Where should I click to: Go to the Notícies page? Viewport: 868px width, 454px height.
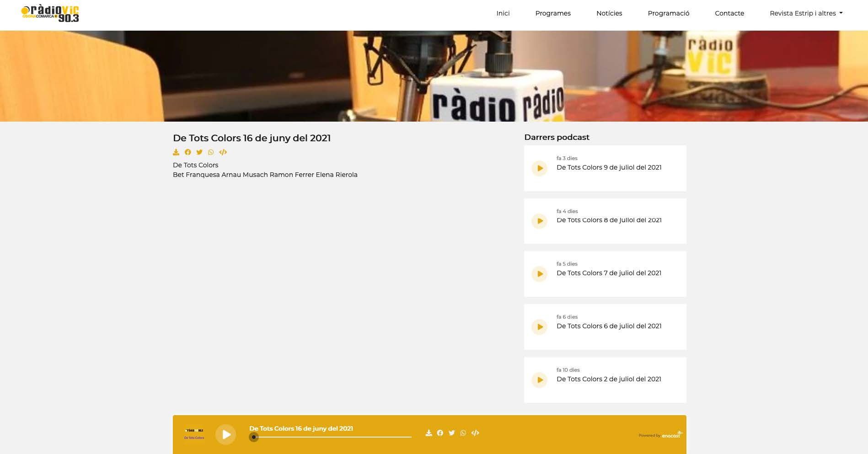(x=609, y=13)
